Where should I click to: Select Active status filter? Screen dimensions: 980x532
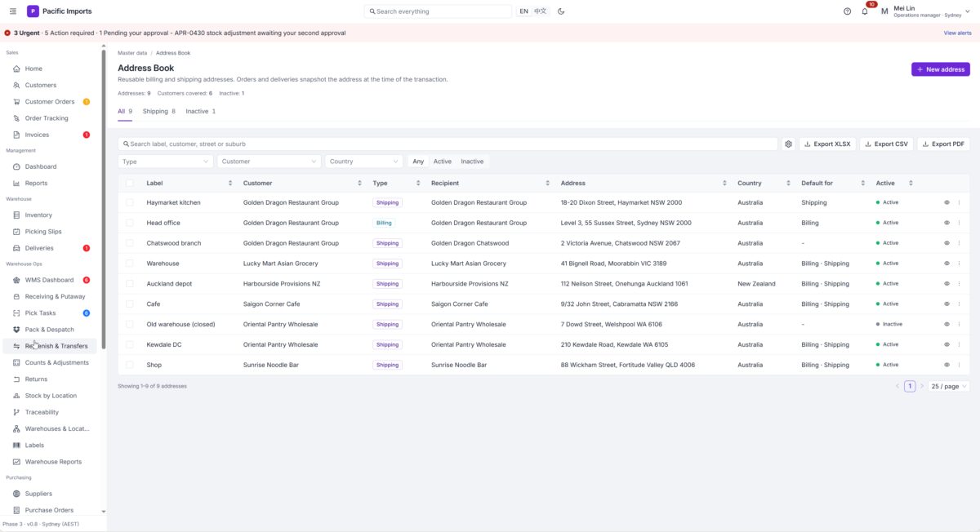click(x=442, y=162)
